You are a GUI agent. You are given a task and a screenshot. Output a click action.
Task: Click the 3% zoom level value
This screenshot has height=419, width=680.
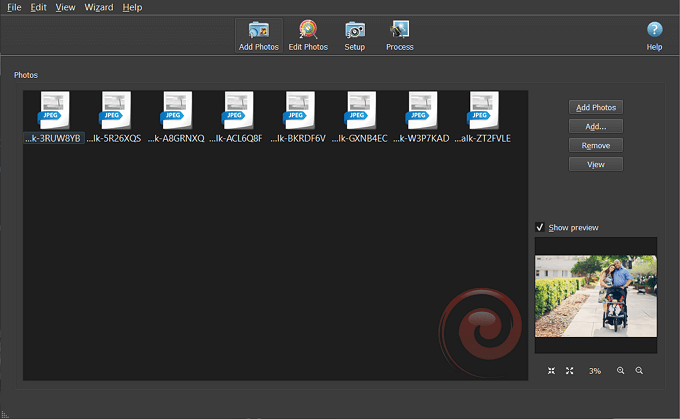tap(595, 371)
